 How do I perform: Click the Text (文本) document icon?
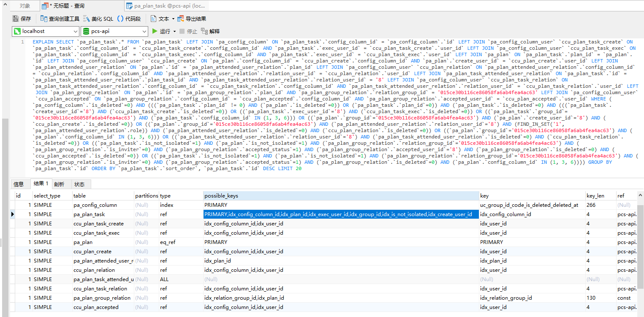coord(154,19)
